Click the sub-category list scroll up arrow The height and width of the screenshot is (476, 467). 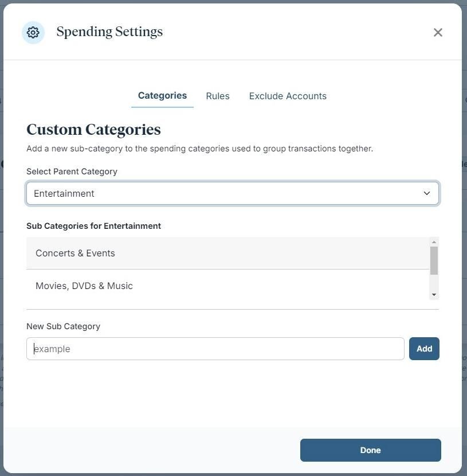(434, 242)
